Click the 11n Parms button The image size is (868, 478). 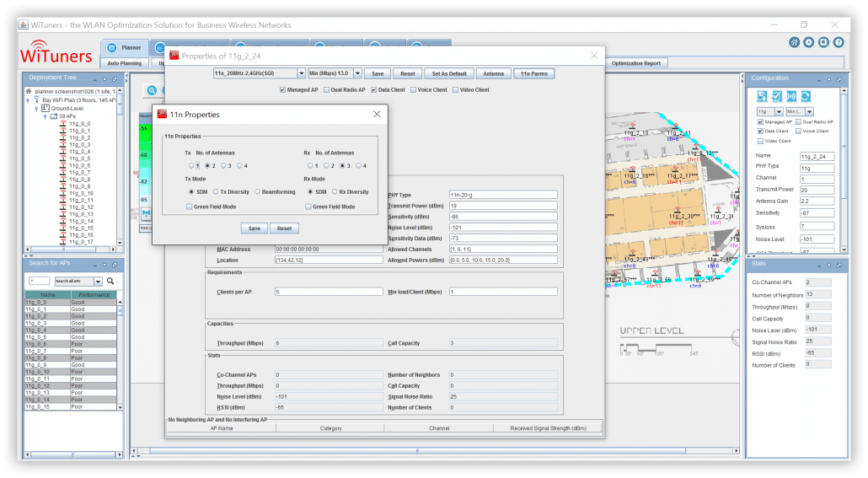tap(533, 73)
